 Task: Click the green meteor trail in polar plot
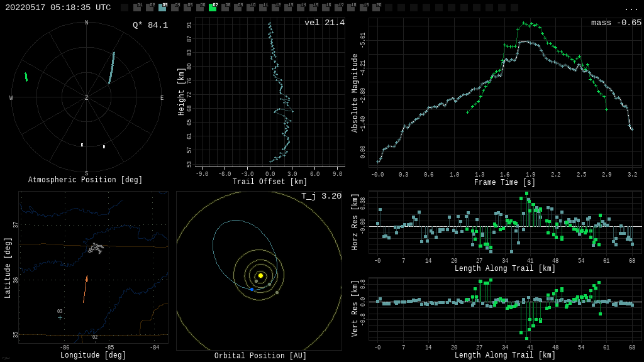(x=26, y=77)
